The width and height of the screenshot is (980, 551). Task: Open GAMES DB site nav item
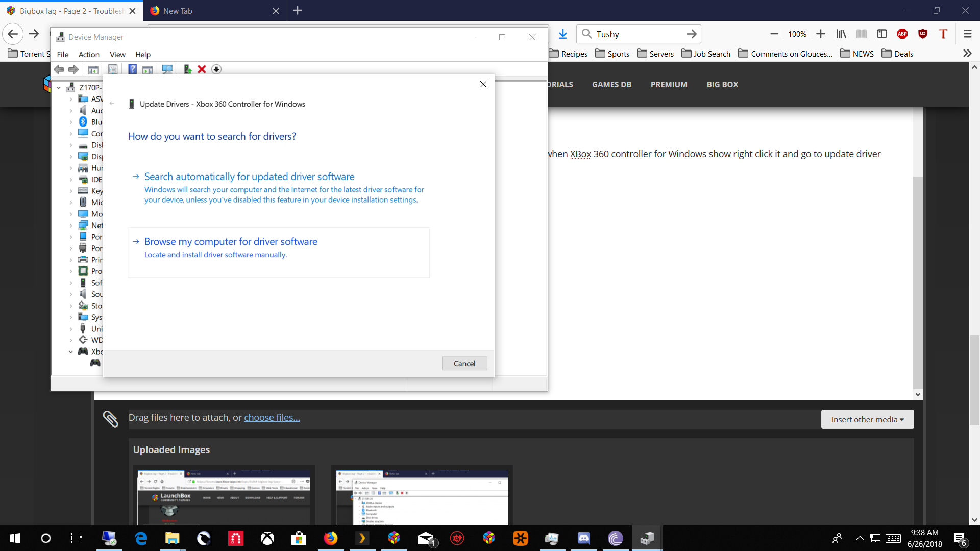(x=611, y=85)
